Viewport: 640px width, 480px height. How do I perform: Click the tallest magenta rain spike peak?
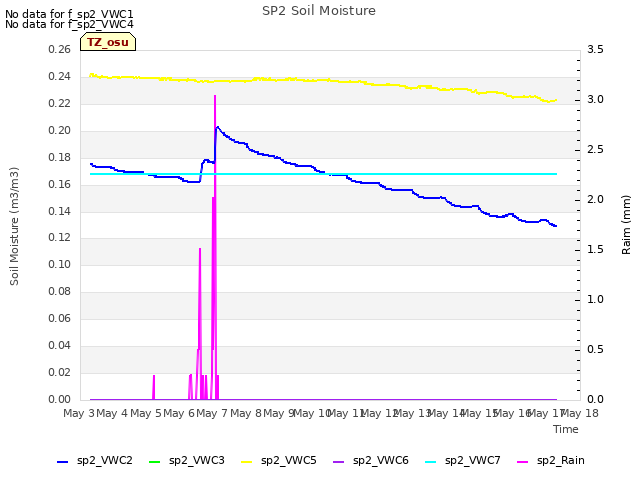point(215,96)
